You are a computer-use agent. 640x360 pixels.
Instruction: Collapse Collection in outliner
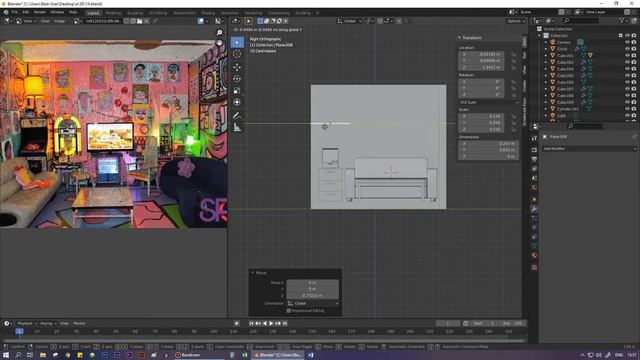point(540,36)
